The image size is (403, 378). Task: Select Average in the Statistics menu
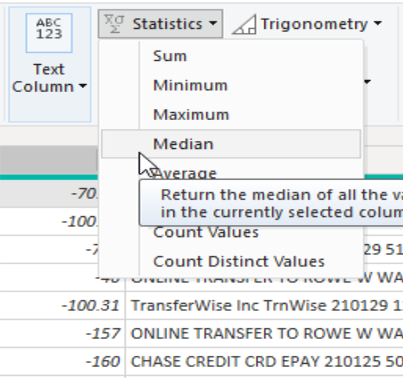tap(185, 173)
